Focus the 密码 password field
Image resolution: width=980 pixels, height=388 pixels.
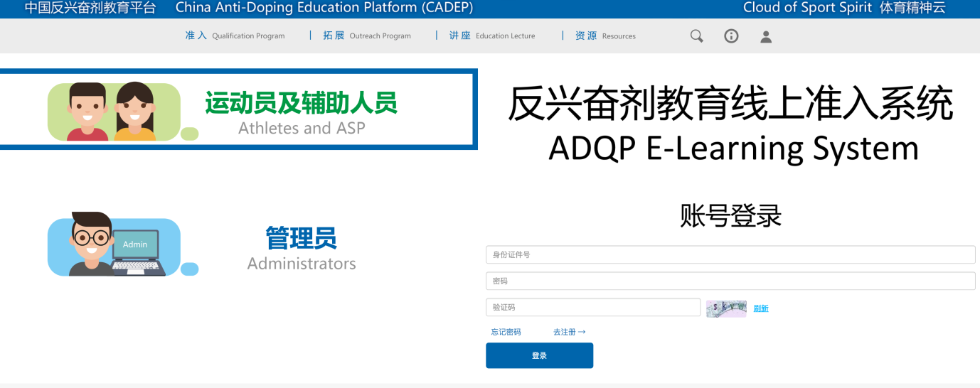tap(730, 281)
